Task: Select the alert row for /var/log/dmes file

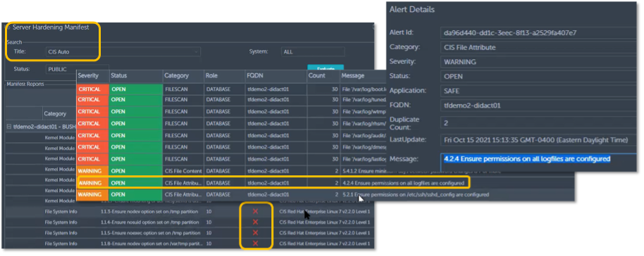Action: pos(231,147)
